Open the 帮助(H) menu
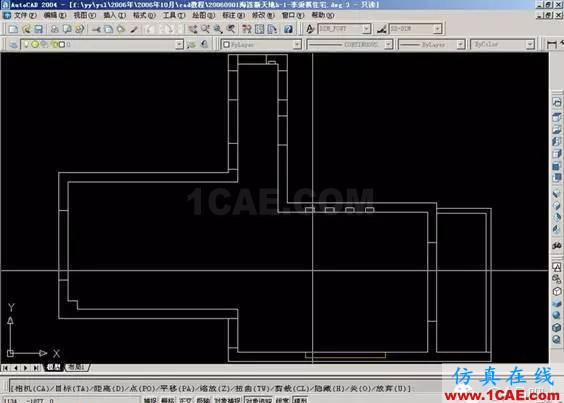Screen dimensions: 564x403 coord(323,15)
